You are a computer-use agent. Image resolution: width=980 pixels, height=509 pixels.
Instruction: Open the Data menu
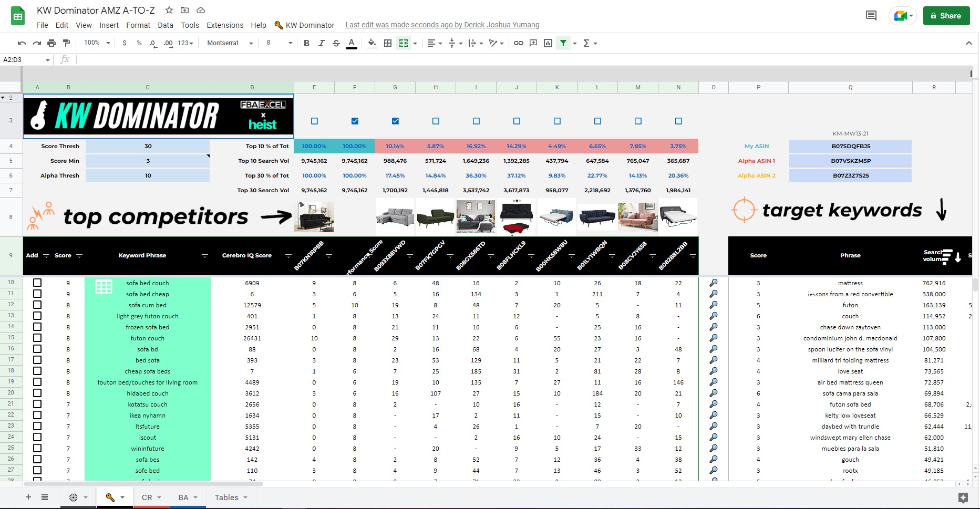click(x=166, y=25)
